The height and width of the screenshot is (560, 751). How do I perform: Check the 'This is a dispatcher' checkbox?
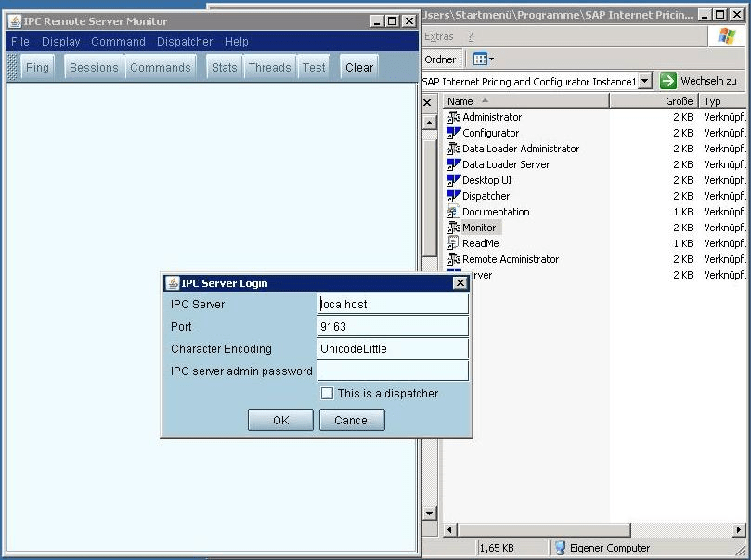327,393
